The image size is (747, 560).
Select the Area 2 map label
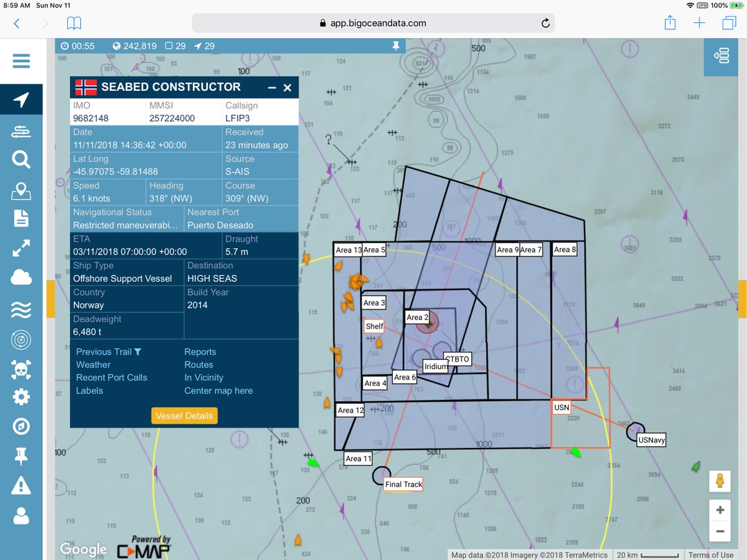418,317
